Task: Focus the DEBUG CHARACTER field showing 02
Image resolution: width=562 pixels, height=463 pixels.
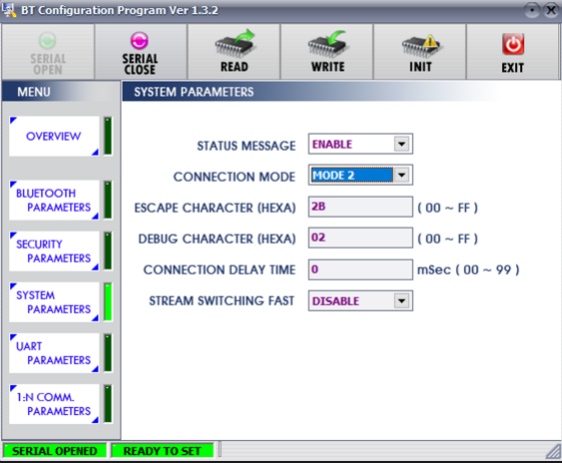Action: 360,238
